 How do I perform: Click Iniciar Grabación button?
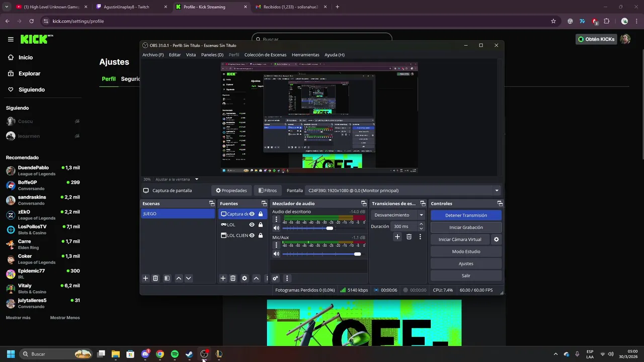tap(466, 227)
